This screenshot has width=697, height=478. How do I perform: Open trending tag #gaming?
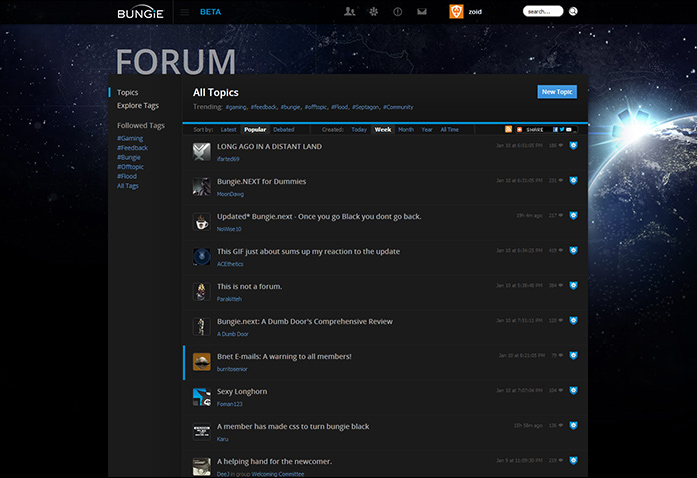coord(236,107)
